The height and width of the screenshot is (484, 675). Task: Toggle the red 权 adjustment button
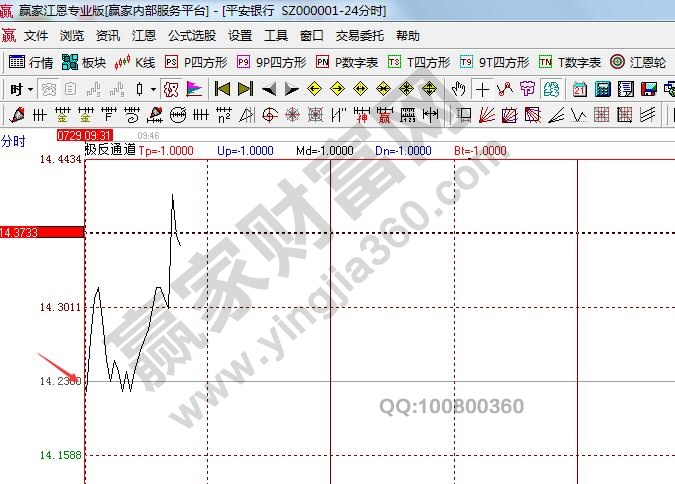pos(173,89)
